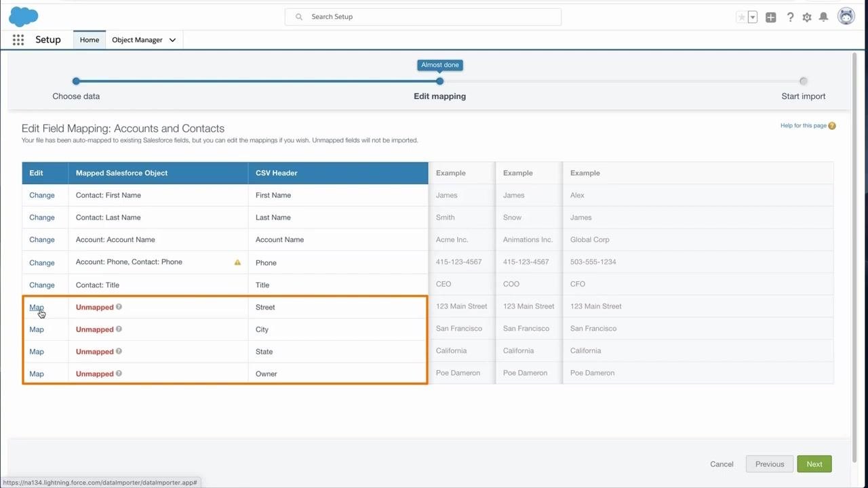Open the Setup gear icon
868x488 pixels.
(807, 17)
